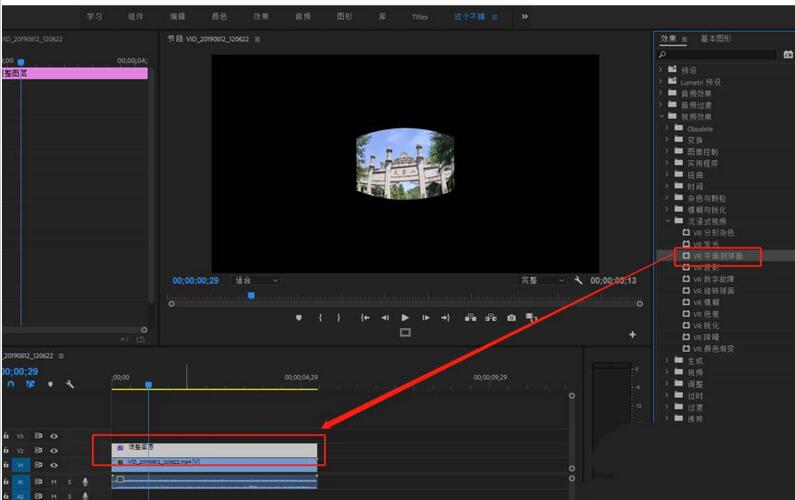Toggle lock on V2 track
Image resolution: width=795 pixels, height=500 pixels.
tap(6, 450)
